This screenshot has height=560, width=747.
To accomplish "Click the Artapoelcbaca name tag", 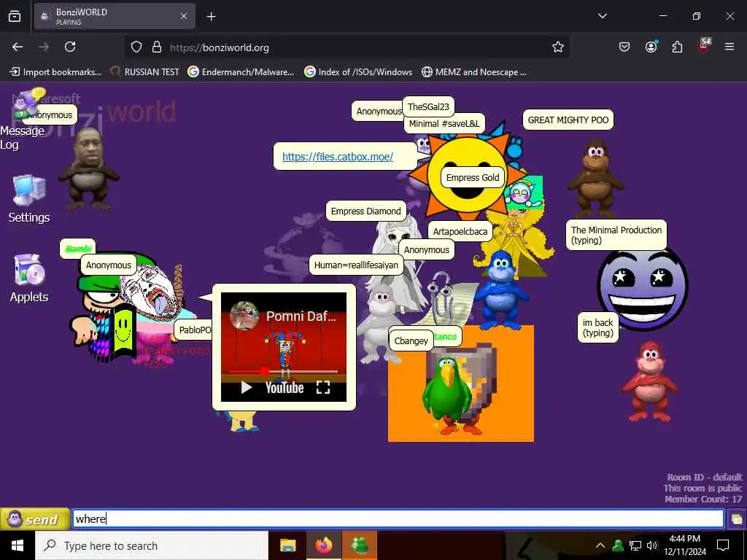I will tap(460, 231).
